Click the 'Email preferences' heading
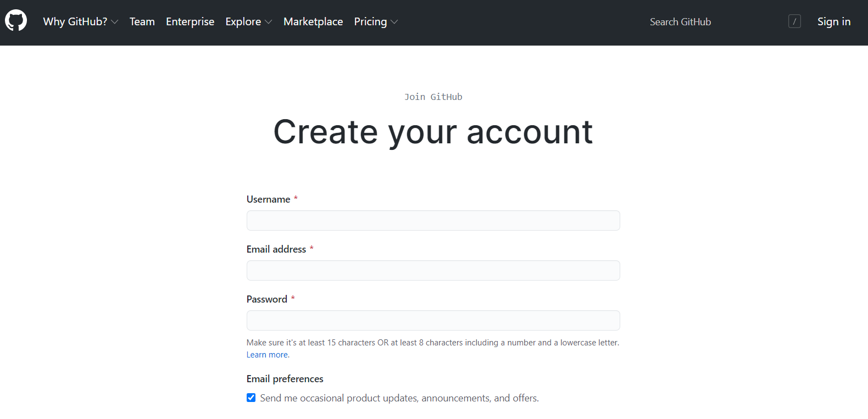Image resolution: width=868 pixels, height=419 pixels. 285,379
